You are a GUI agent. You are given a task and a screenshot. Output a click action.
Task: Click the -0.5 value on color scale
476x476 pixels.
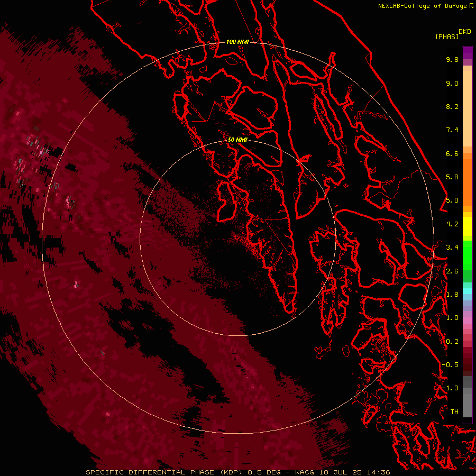click(x=450, y=365)
